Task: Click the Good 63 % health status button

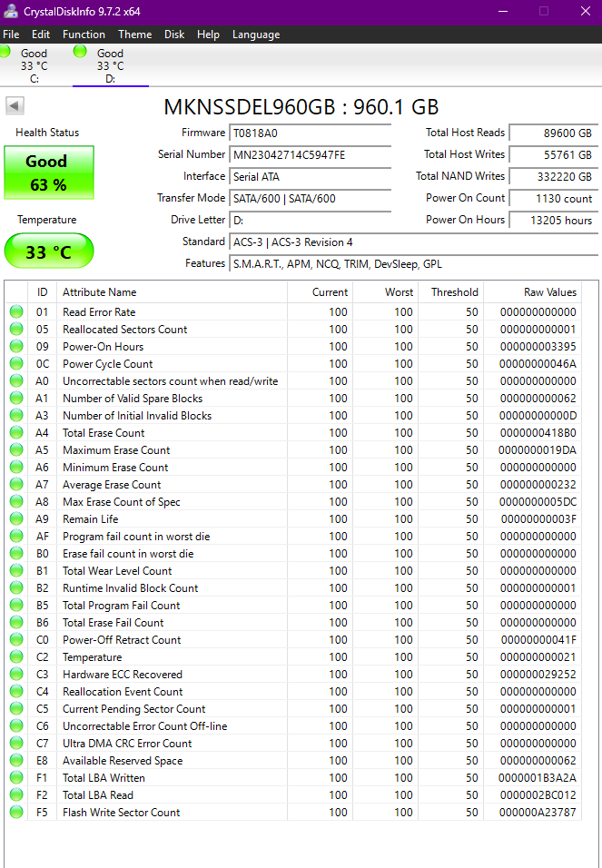Action: [x=49, y=173]
